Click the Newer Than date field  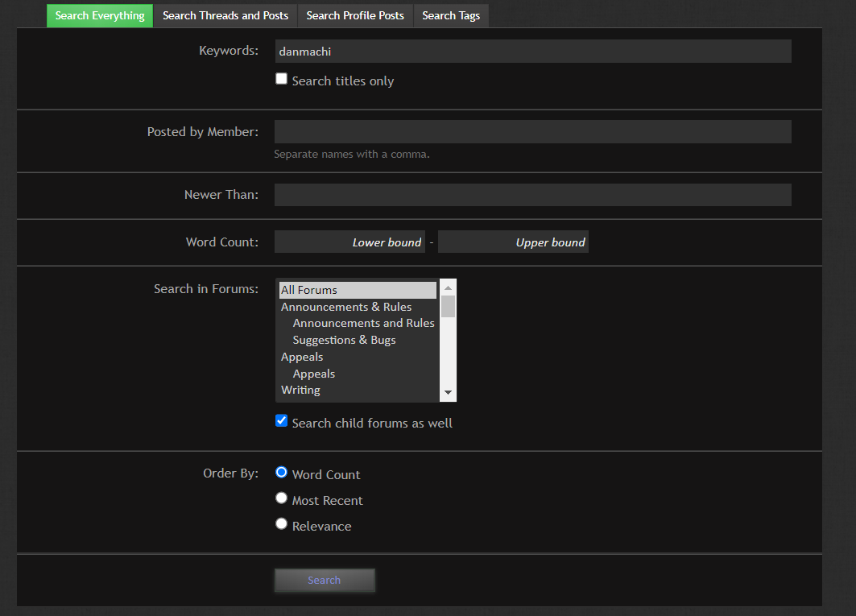(532, 195)
